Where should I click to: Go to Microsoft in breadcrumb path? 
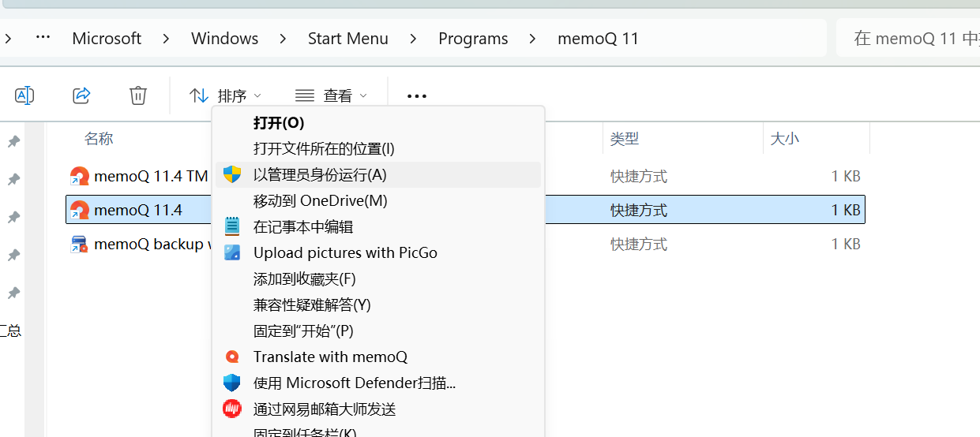pos(107,38)
